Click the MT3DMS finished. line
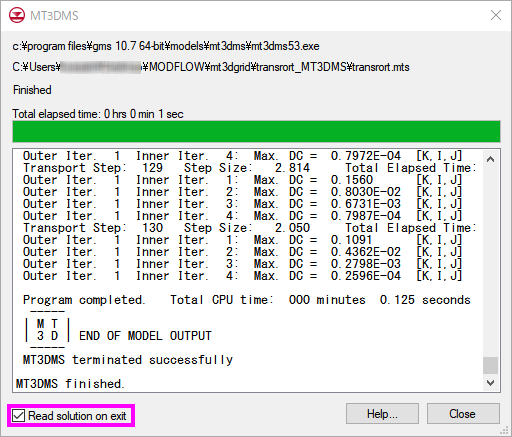 [70, 384]
